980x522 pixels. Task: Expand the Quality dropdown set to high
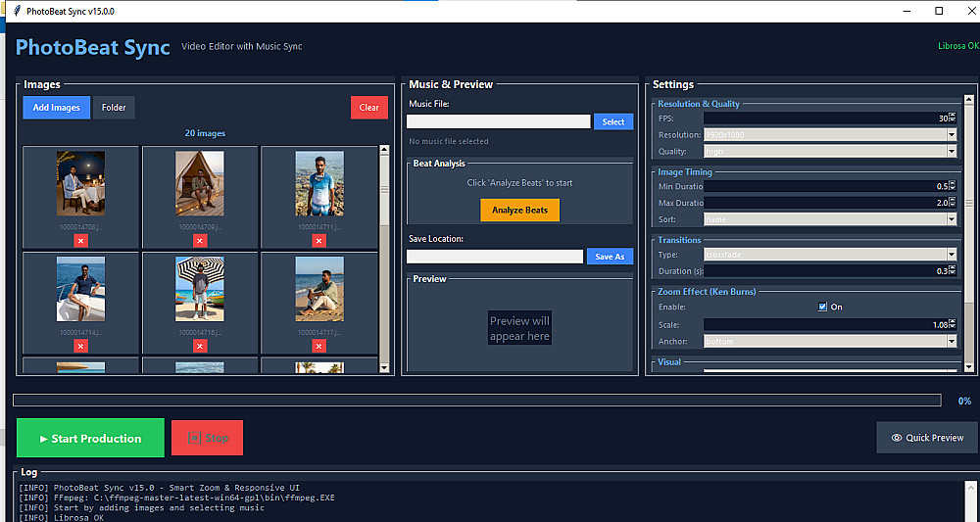(830, 151)
